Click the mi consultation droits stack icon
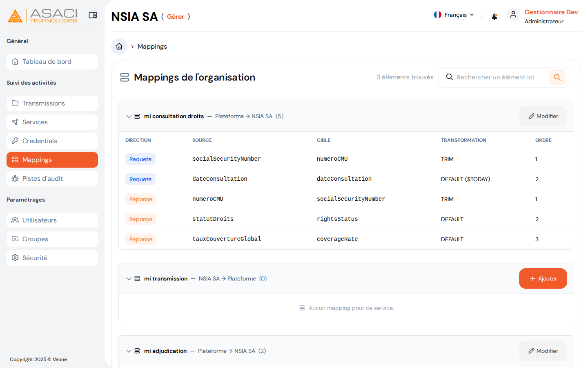This screenshot has height=368, width=588. (x=137, y=117)
